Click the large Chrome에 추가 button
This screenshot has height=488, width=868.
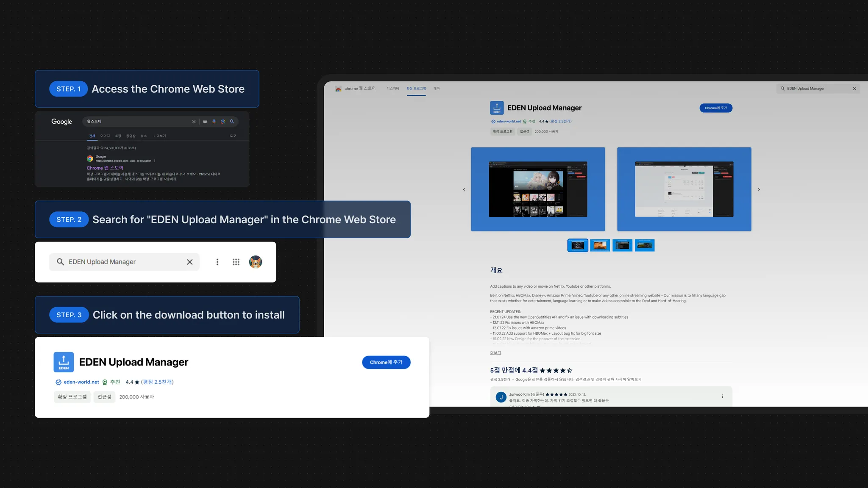coord(386,362)
